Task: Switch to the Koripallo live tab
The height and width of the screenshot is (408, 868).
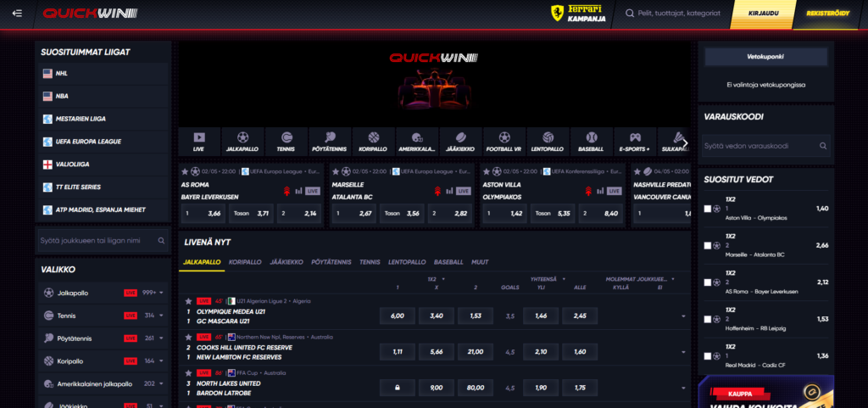Action: 245,262
